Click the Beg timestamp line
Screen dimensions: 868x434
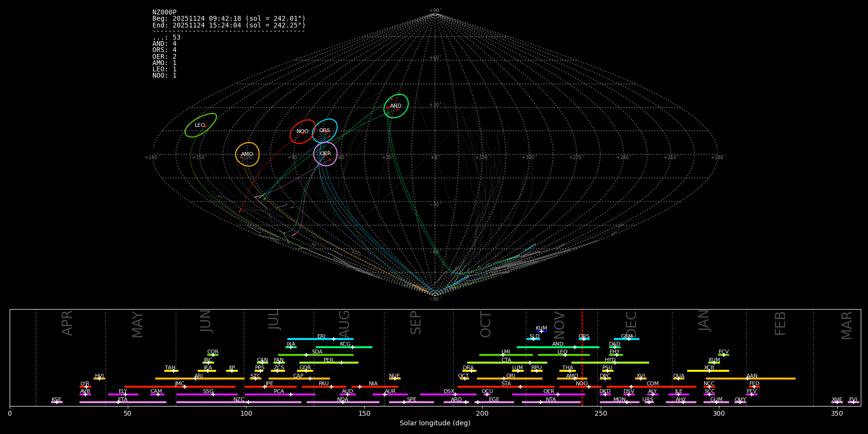coord(229,19)
